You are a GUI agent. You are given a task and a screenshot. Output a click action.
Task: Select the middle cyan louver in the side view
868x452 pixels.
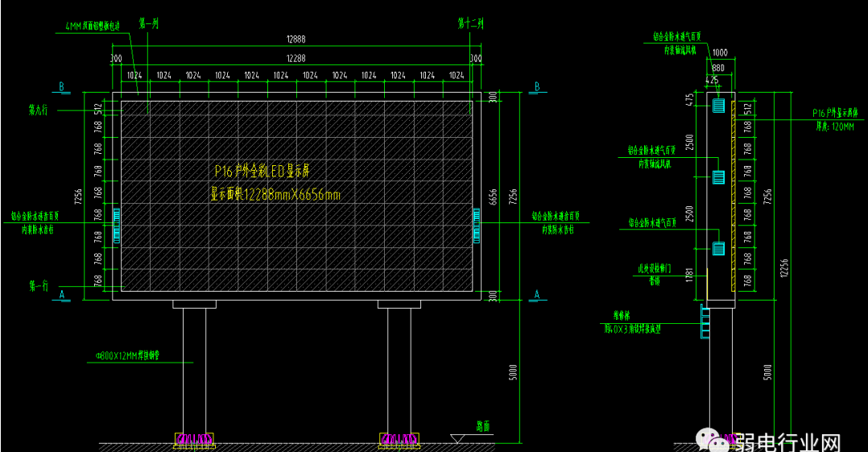(x=719, y=176)
